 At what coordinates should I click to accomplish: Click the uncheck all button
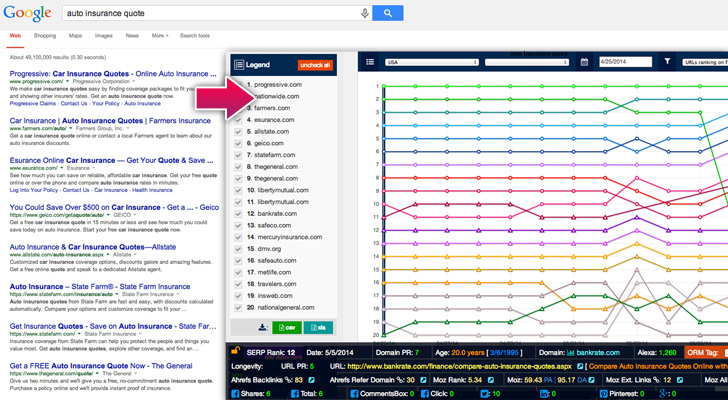click(x=315, y=65)
